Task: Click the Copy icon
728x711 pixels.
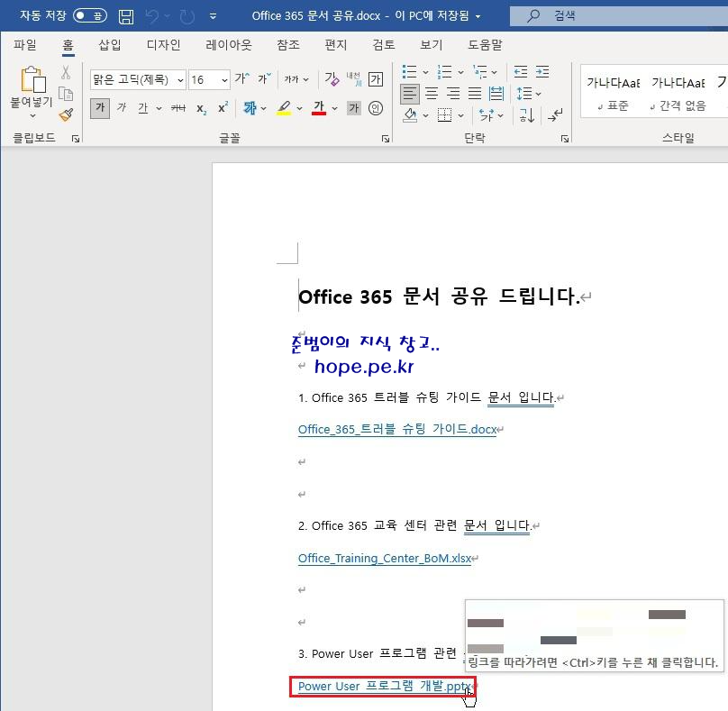Action: click(66, 94)
